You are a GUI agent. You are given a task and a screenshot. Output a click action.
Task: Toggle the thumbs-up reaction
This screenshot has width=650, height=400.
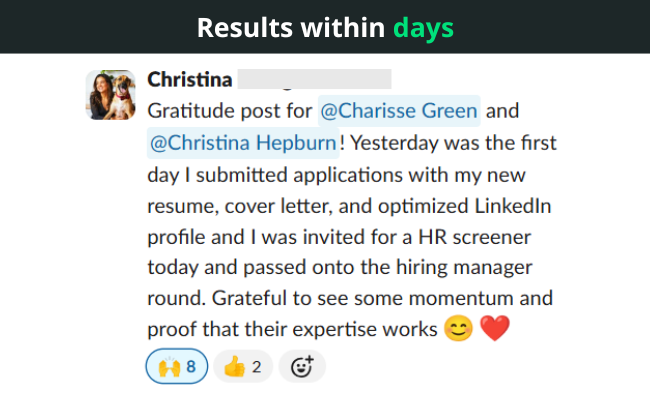coord(243,366)
